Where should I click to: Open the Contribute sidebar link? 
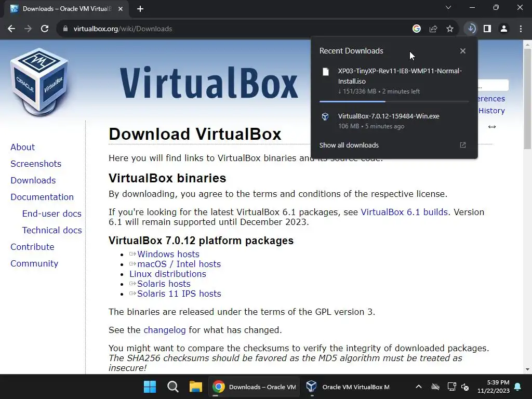32,247
